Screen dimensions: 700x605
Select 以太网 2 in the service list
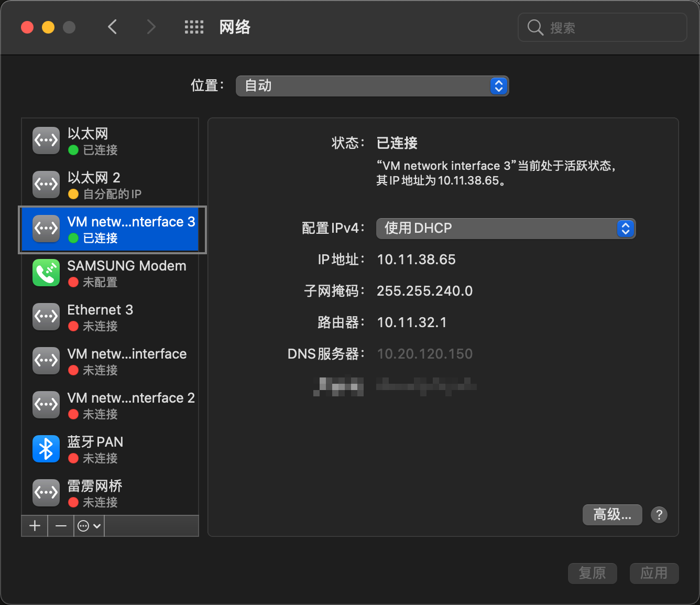(x=105, y=185)
